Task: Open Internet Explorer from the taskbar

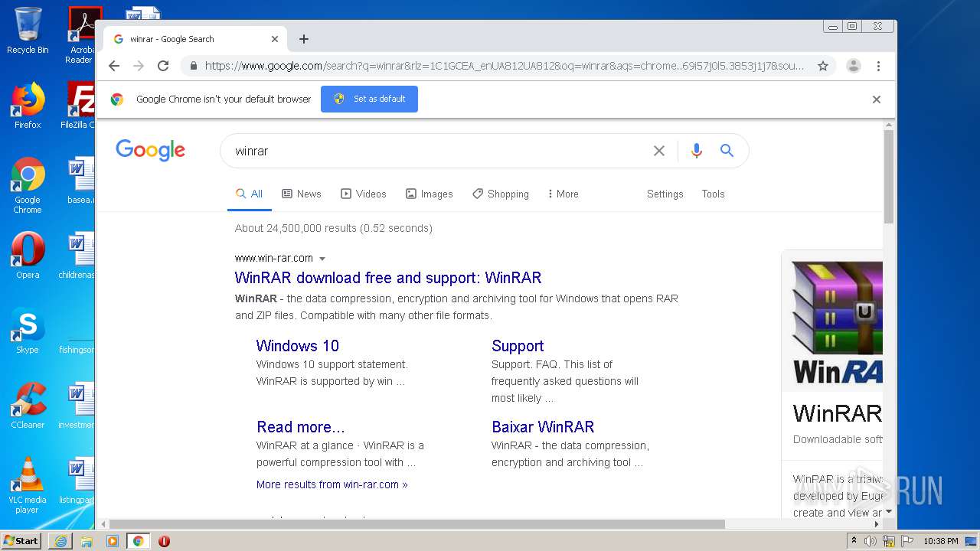Action: point(60,541)
